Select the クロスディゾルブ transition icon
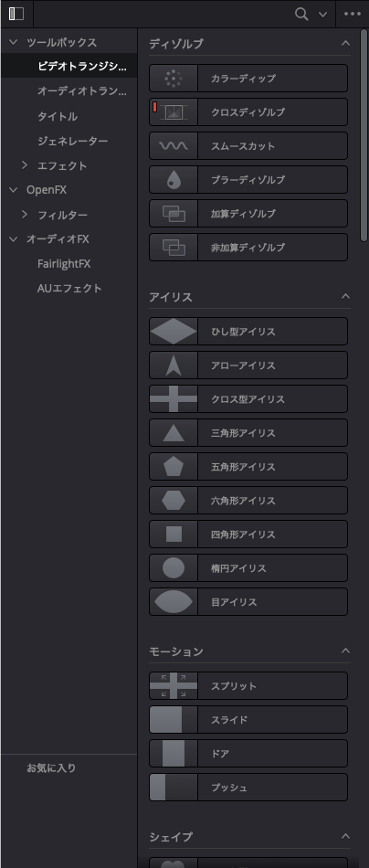The height and width of the screenshot is (868, 369). pyautogui.click(x=174, y=111)
